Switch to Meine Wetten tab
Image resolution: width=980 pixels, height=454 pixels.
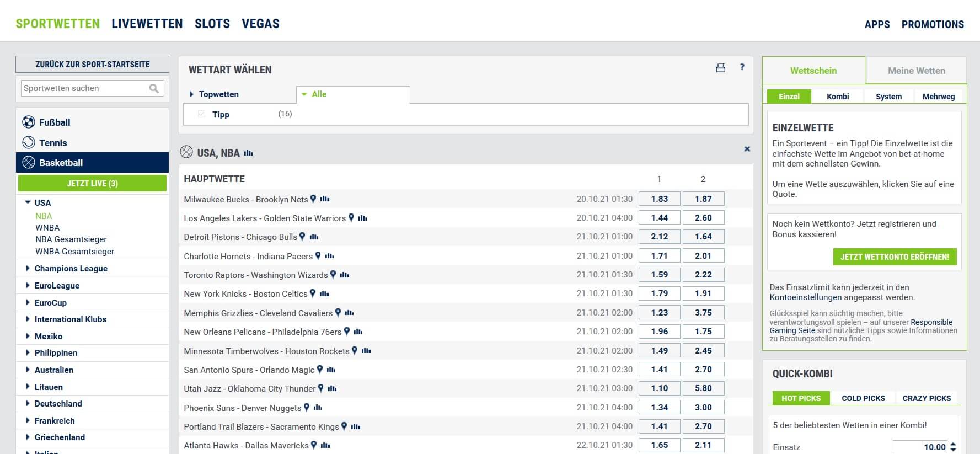tap(917, 71)
